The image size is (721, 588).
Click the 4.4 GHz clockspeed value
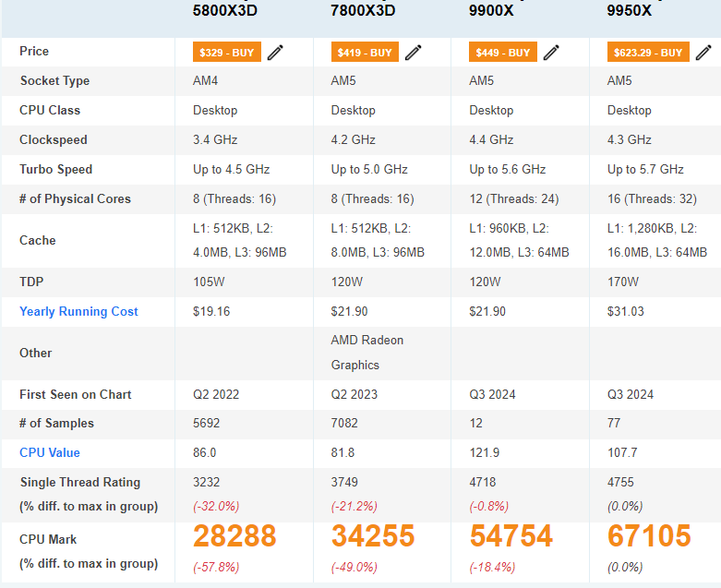coord(491,139)
